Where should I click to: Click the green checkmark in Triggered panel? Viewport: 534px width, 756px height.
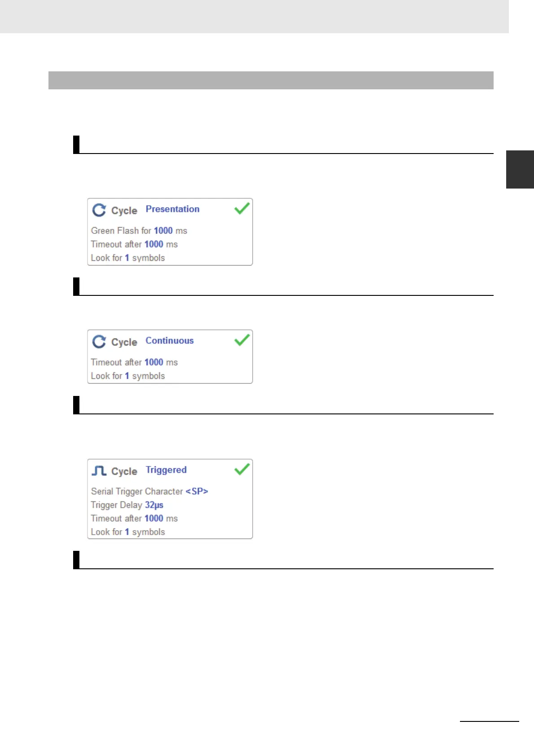[242, 469]
